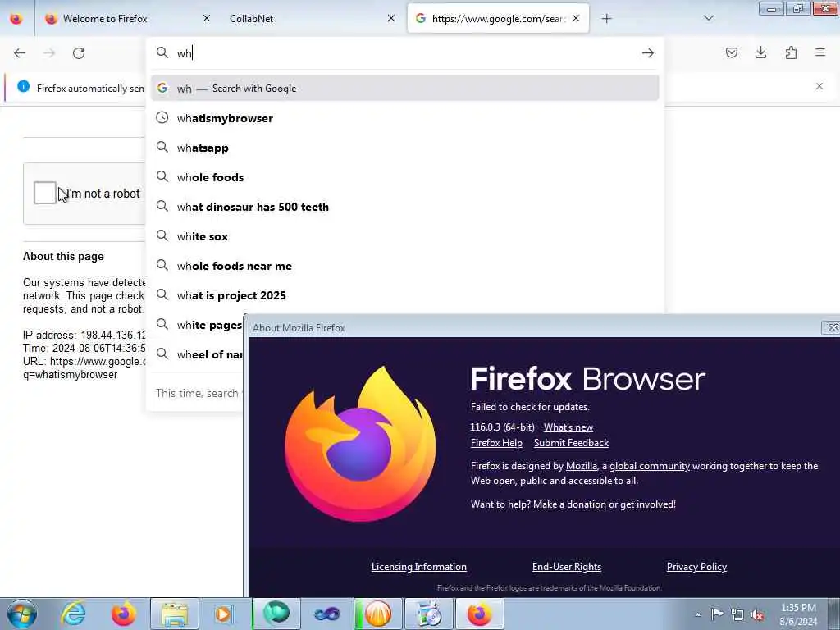Open the Windows Media Player taskbar icon
This screenshot has width=840, height=630.
(x=223, y=614)
